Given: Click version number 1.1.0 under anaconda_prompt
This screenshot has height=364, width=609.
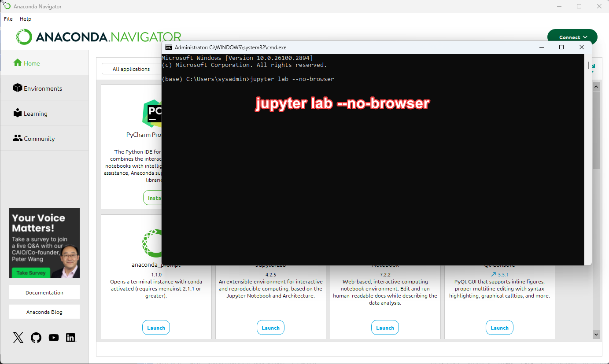Looking at the screenshot, I should pos(156,275).
